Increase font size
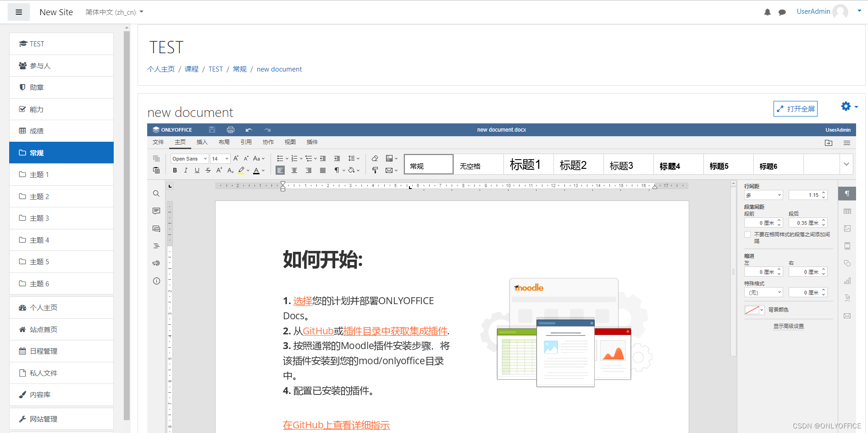This screenshot has width=868, height=433. click(x=236, y=158)
